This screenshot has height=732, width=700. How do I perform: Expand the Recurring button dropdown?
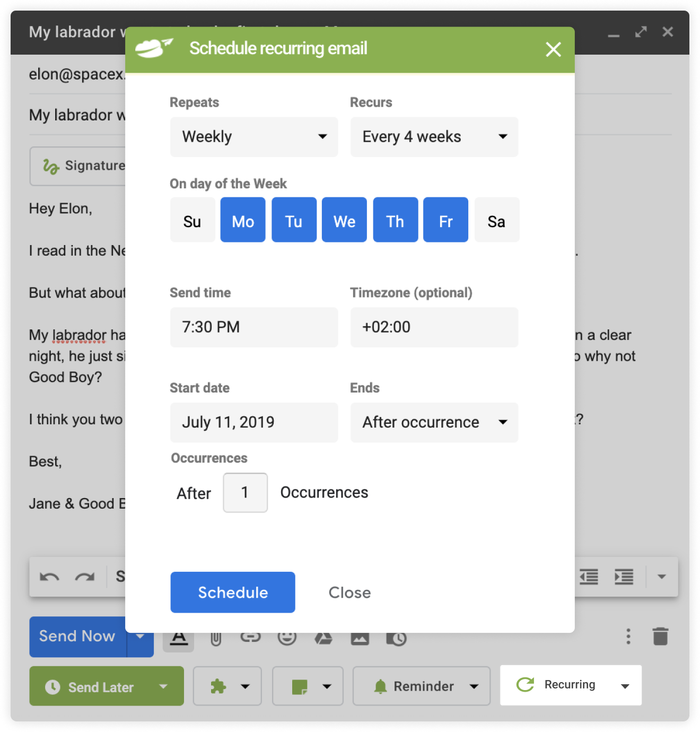click(626, 685)
